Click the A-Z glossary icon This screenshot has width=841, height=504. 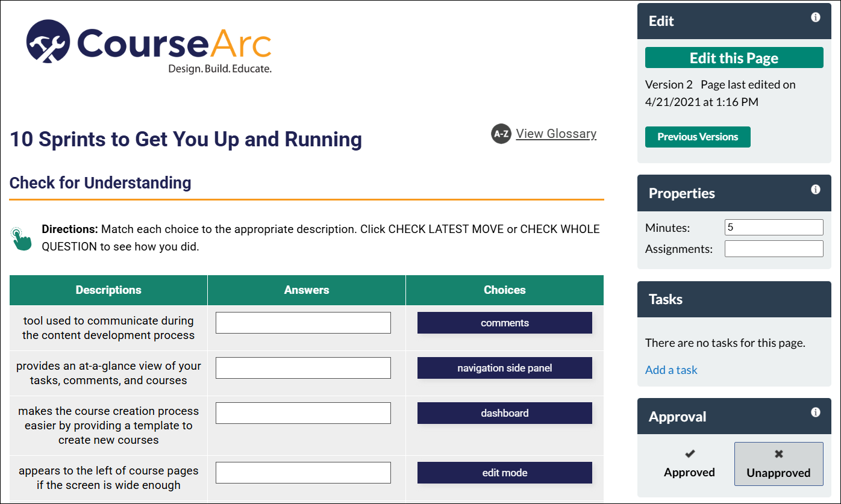(x=501, y=134)
